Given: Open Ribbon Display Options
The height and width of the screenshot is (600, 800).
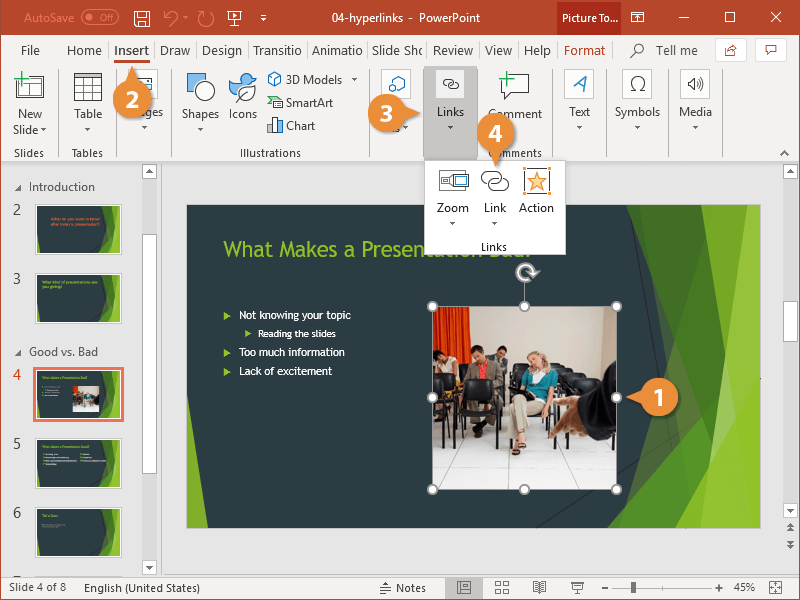Looking at the screenshot, I should click(x=637, y=18).
